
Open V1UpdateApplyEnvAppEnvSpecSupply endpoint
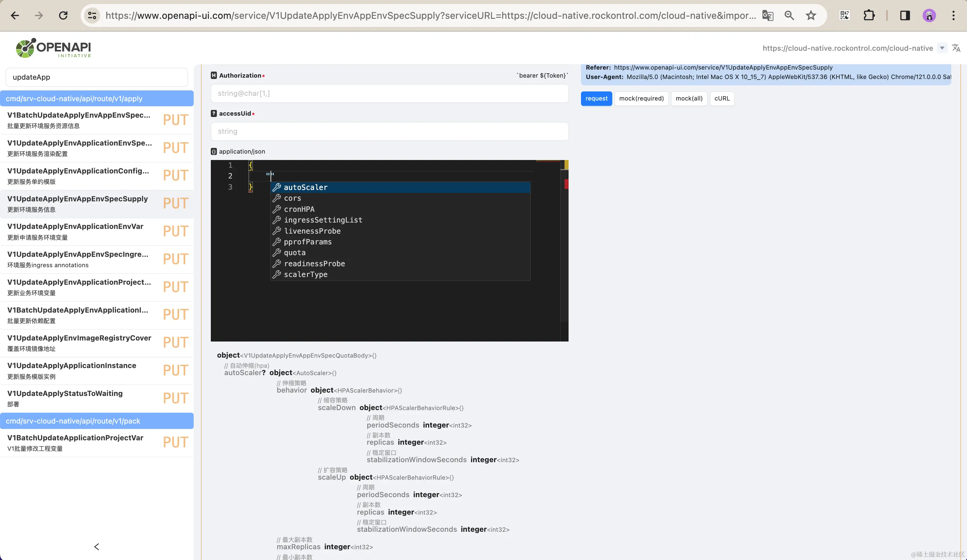tap(97, 204)
